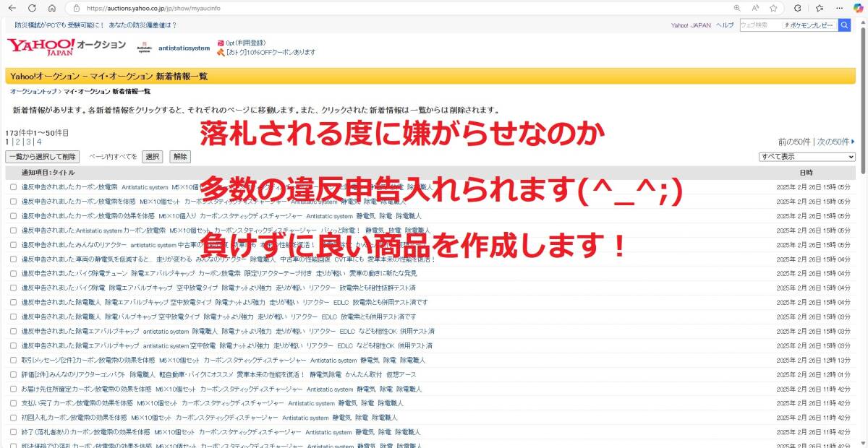Image resolution: width=868 pixels, height=448 pixels.
Task: Open the Antistatic system seller avatar
Action: click(143, 48)
